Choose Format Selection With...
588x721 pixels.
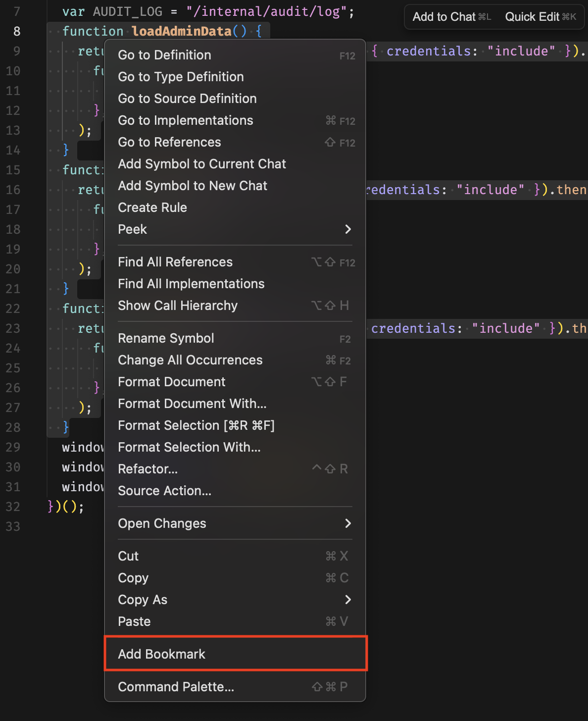[x=235, y=447]
